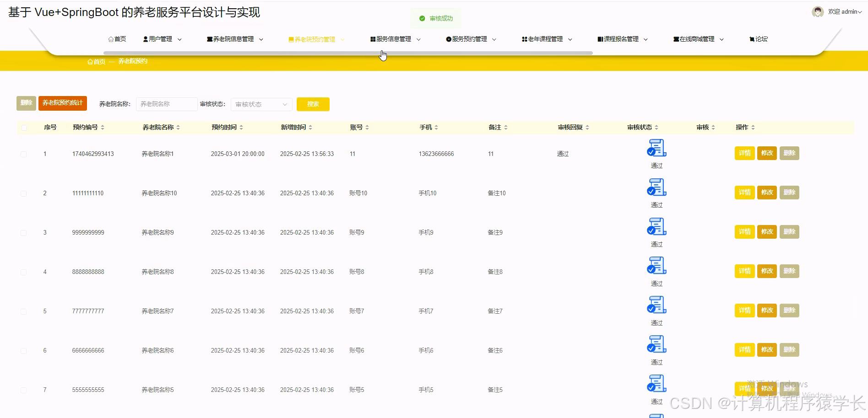Check the checkbox for row 1

point(23,154)
